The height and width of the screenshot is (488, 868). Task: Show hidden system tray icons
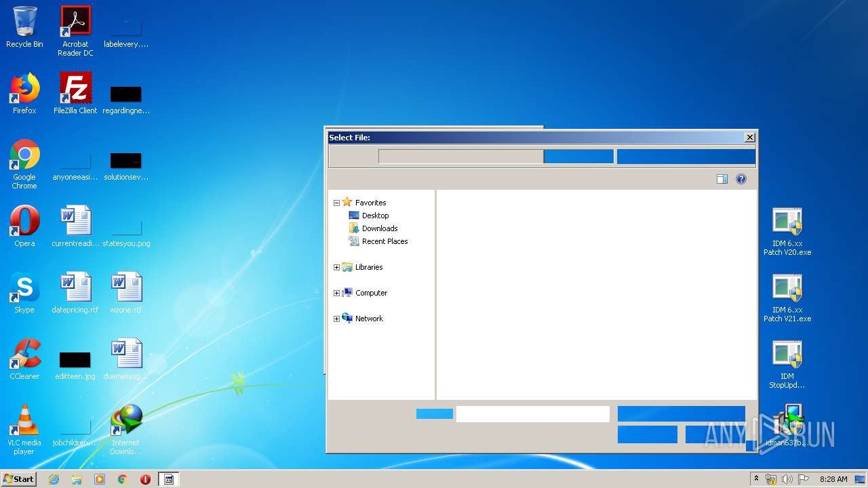(x=756, y=479)
